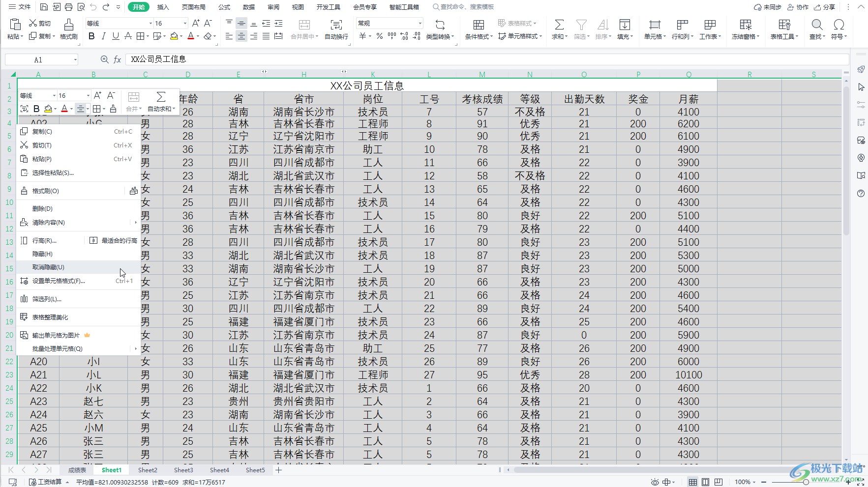Add a new sheet with the plus button
Image resolution: width=868 pixels, height=487 pixels.
[278, 470]
